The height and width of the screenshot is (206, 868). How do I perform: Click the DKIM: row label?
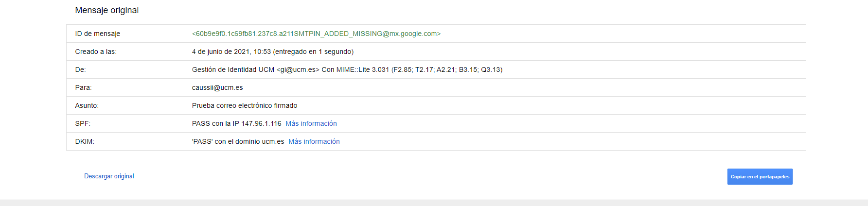(x=85, y=141)
